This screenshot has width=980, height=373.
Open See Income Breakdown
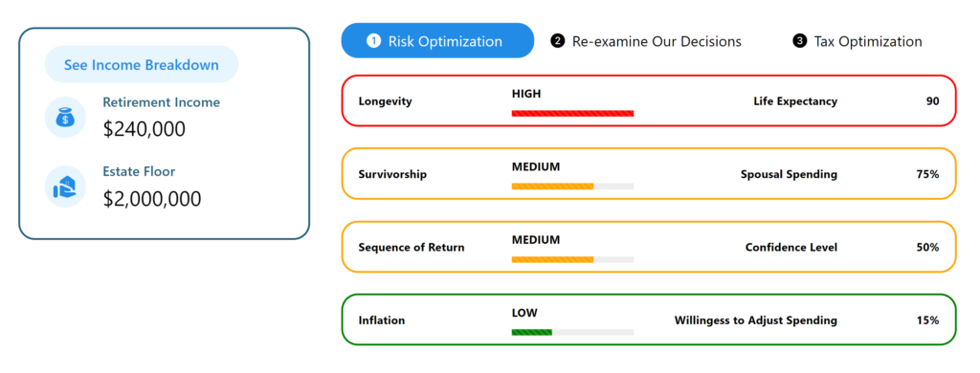[x=142, y=64]
